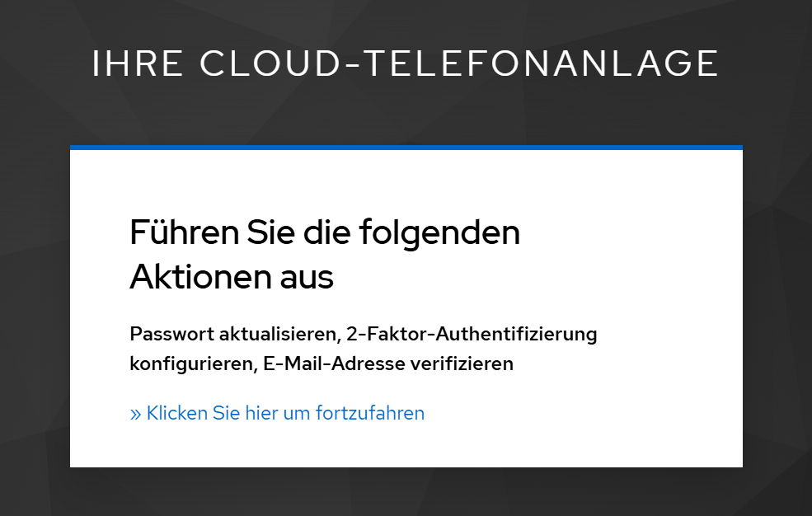Click the word 'Führen' in the heading
This screenshot has width=812, height=516.
click(185, 232)
